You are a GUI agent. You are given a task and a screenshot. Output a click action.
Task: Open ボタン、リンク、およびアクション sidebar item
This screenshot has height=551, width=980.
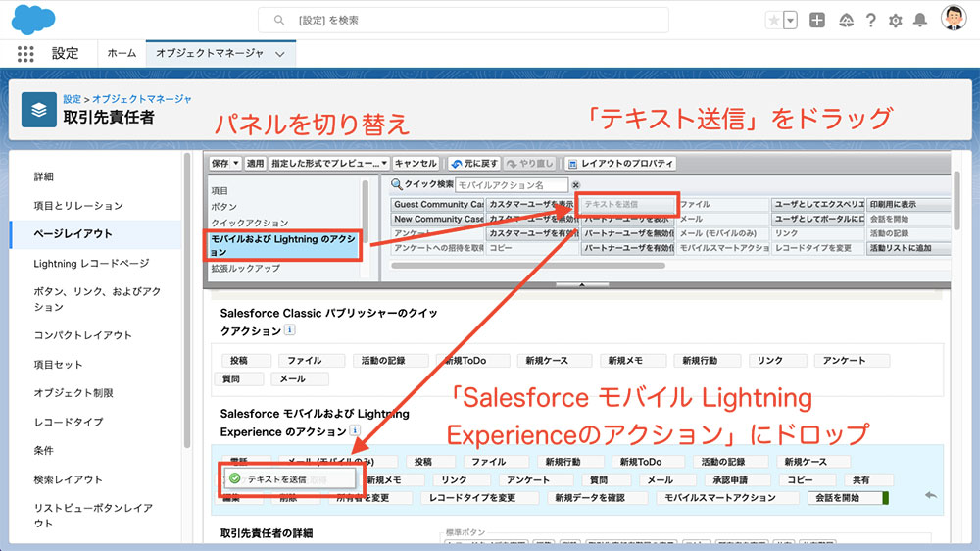pos(96,299)
